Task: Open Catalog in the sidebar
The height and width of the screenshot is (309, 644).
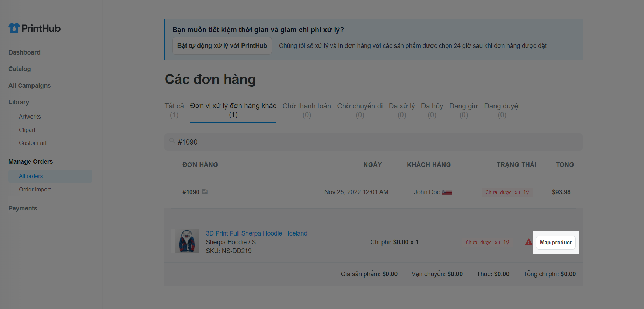Action: [x=20, y=69]
